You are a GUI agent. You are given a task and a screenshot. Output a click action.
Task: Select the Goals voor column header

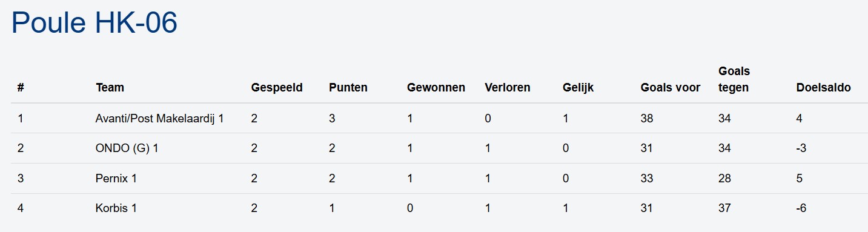671,87
